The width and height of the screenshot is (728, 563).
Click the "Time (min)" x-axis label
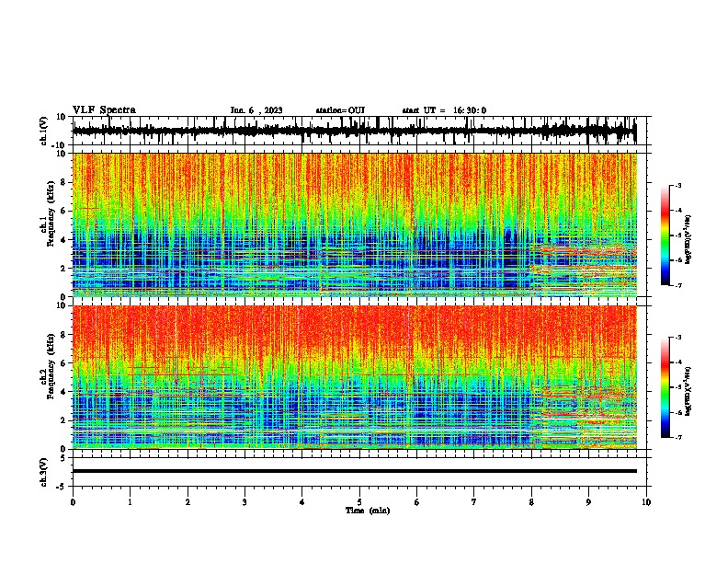tap(368, 511)
